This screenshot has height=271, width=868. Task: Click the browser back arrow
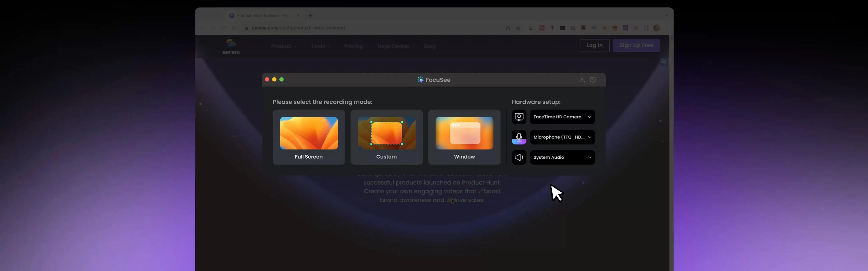(x=203, y=28)
